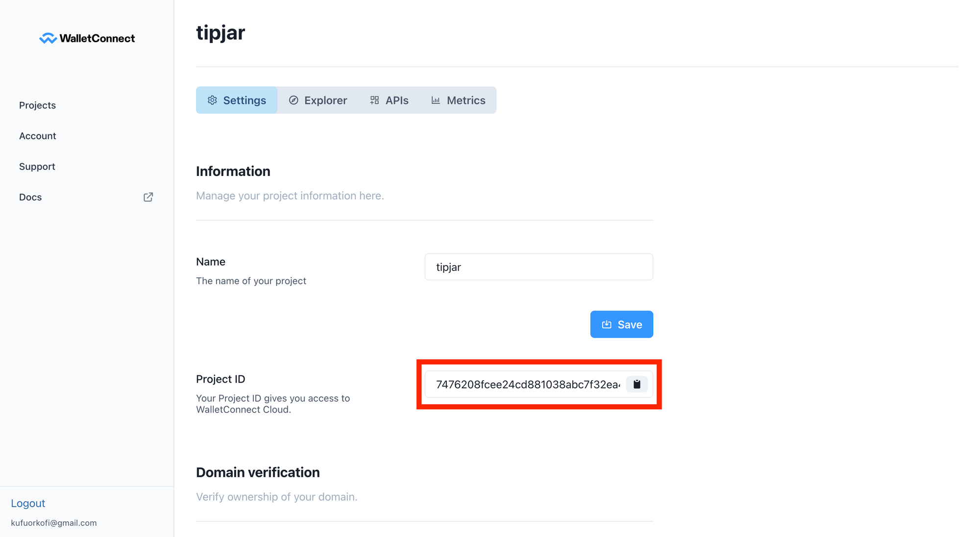Click the bar chart icon on Metrics tab

pyautogui.click(x=436, y=100)
